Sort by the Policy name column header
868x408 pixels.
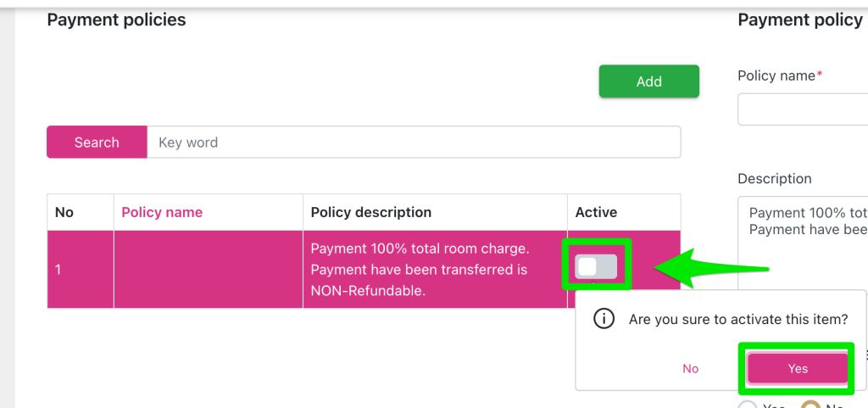click(162, 212)
